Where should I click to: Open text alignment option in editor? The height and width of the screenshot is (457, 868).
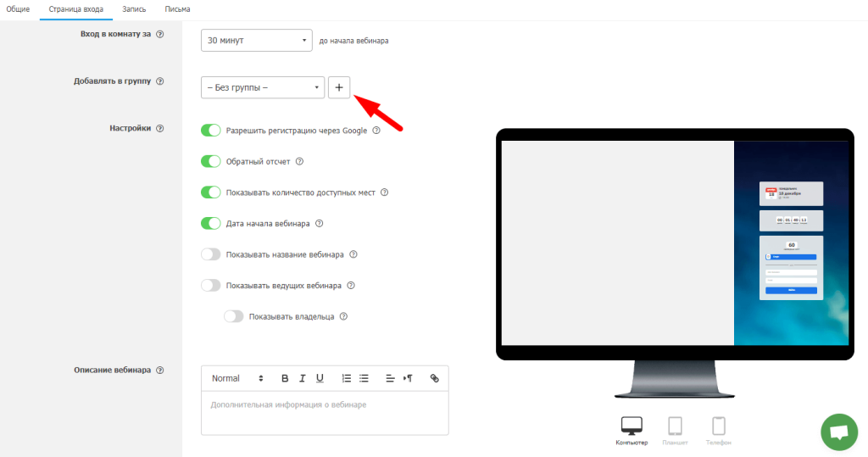[390, 378]
